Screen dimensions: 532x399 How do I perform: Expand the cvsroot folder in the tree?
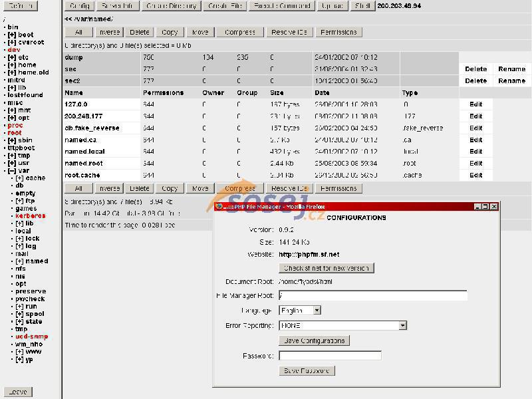12,42
